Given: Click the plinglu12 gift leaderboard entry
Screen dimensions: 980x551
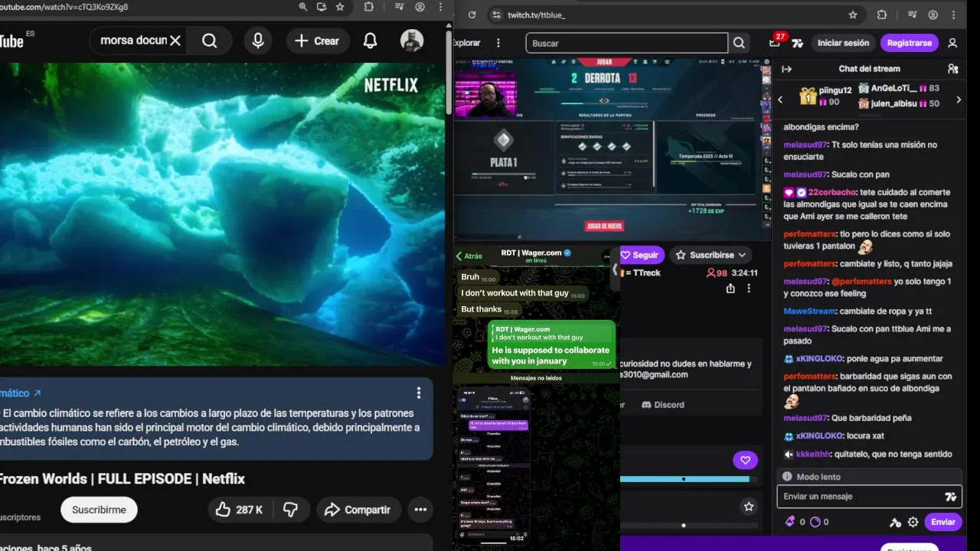Looking at the screenshot, I should point(825,96).
